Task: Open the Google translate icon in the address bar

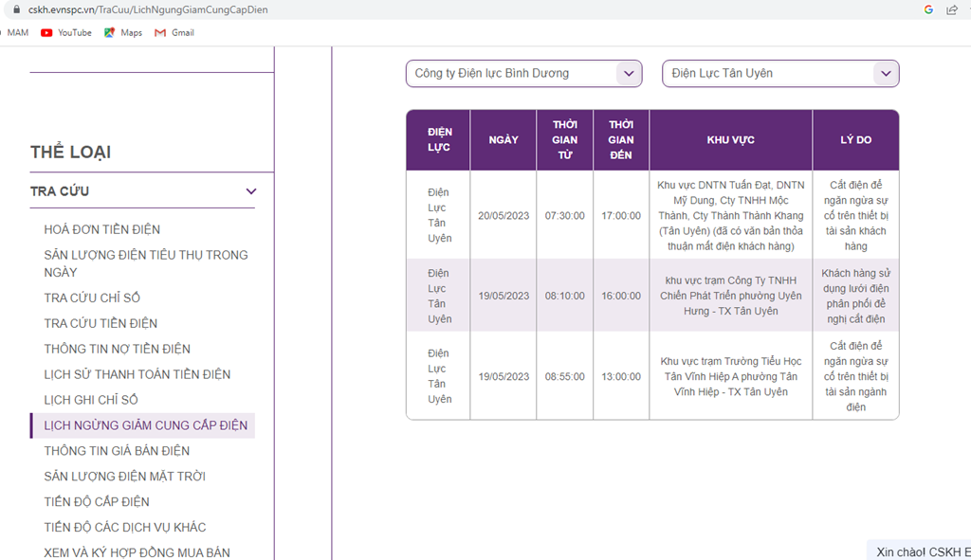Action: point(928,9)
